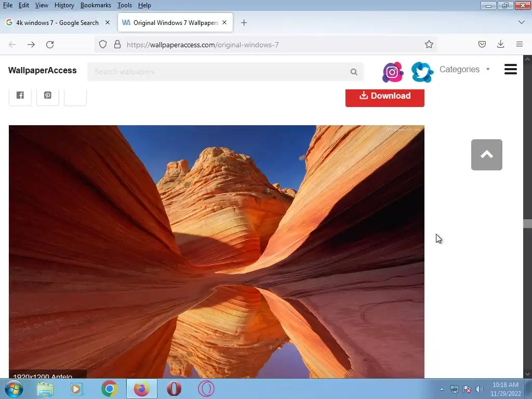Screen dimensions: 532x399
Task: Click the gray scroll-to-top arrow button
Action: 486,155
